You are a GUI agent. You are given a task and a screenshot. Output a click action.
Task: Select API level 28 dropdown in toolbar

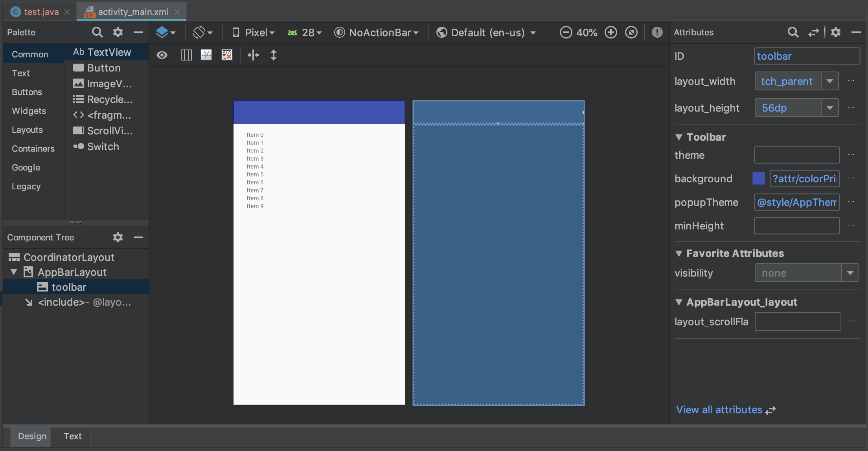(x=304, y=32)
